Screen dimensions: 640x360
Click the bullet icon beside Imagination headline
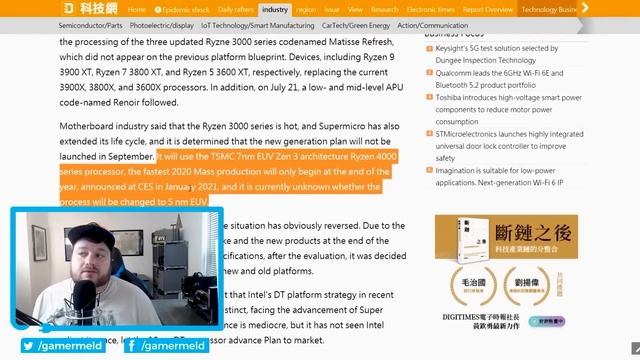coord(429,170)
